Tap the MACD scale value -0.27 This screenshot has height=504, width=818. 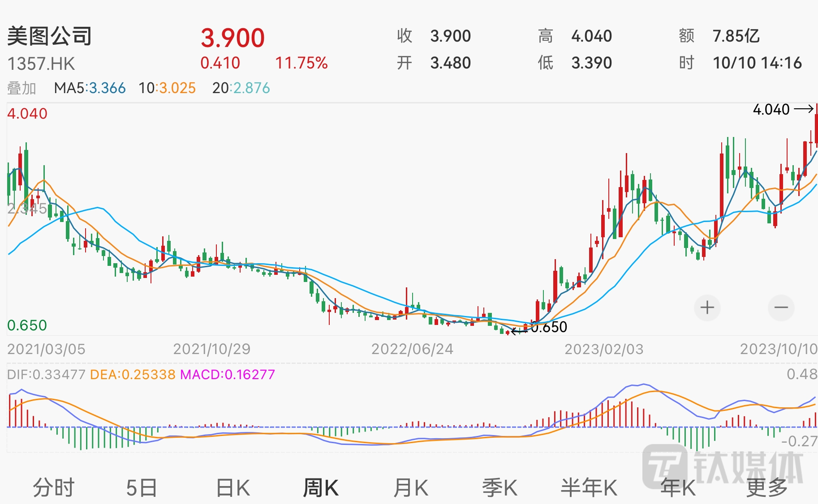(x=799, y=442)
